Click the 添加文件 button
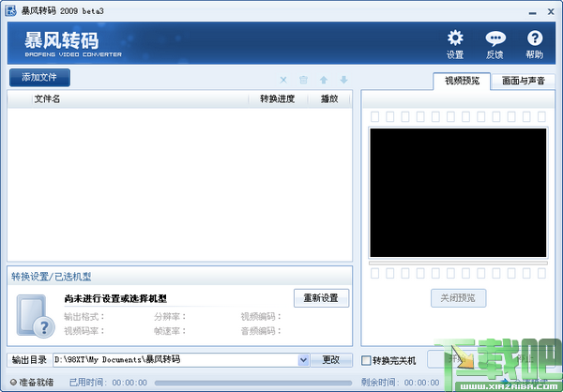Screen dimensions: 563x392 click(x=39, y=78)
